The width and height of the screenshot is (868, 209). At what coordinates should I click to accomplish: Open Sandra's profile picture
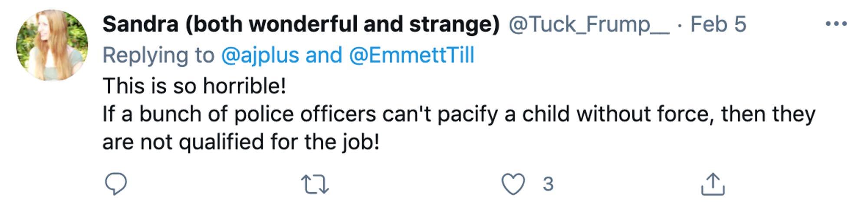click(x=52, y=45)
